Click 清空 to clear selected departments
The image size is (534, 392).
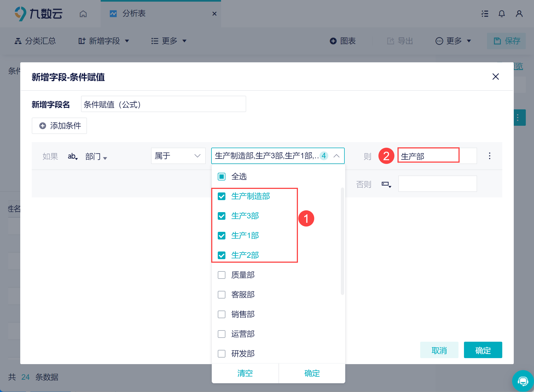(x=245, y=373)
